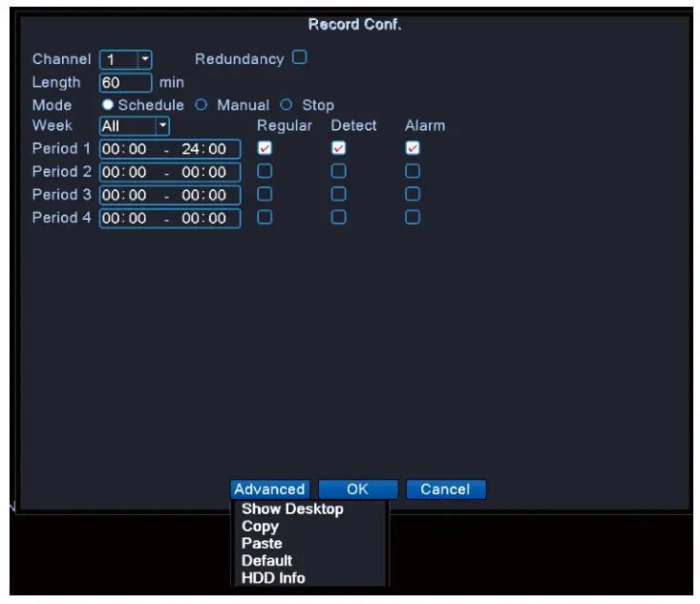The width and height of the screenshot is (700, 604).
Task: Click the Period 3 time range field
Action: (x=170, y=195)
